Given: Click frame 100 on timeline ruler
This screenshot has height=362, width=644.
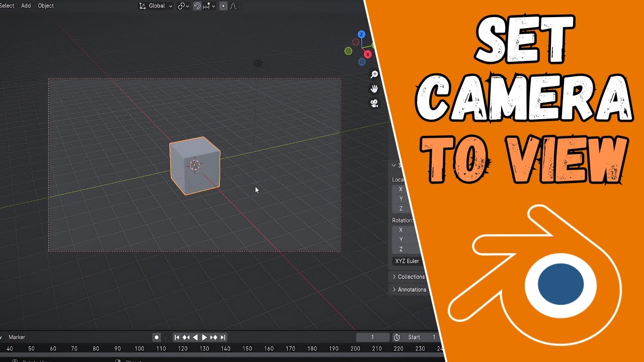Looking at the screenshot, I should [139, 348].
